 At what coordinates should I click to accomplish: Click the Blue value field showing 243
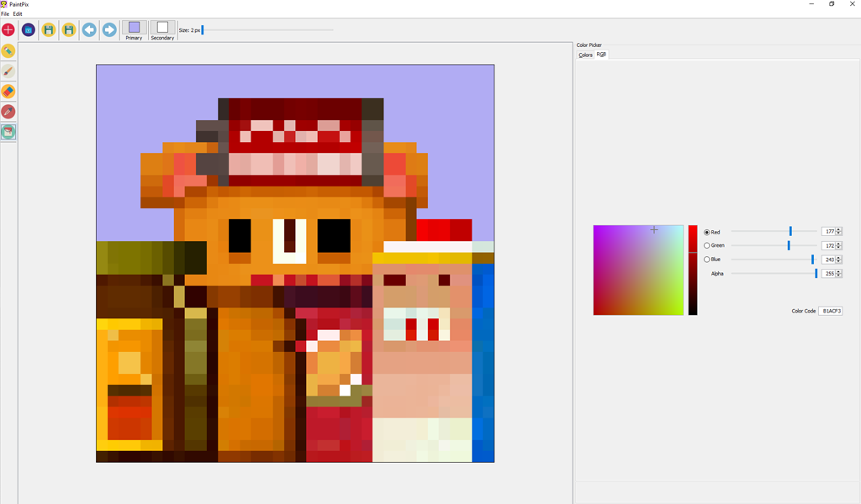828,260
